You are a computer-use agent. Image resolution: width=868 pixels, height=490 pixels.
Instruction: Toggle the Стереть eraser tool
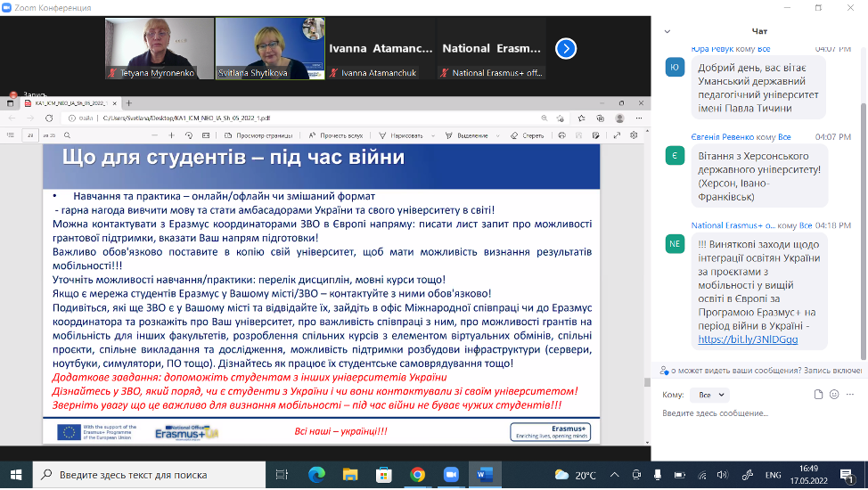click(528, 135)
